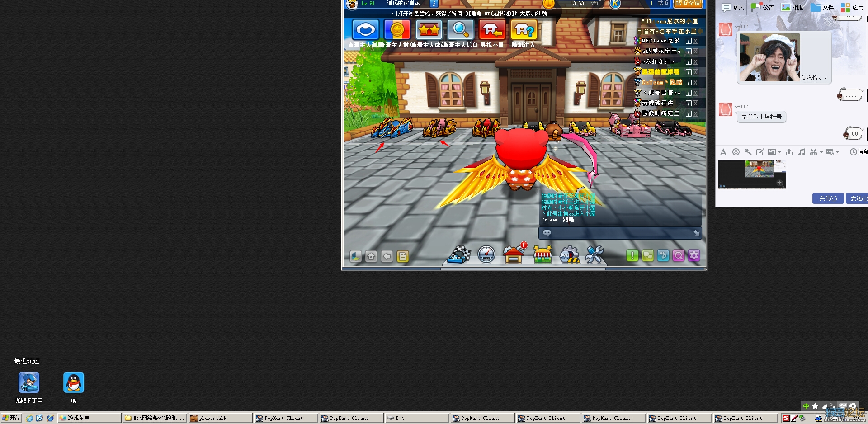868x424 pixels.
Task: Click the gray home button in game
Action: 371,257
